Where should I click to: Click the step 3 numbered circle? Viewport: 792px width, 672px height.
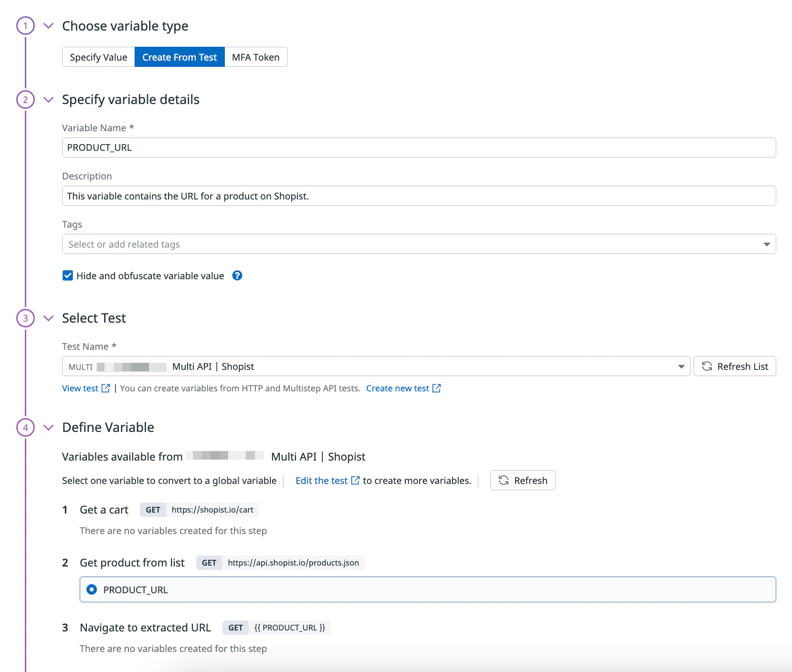pos(25,318)
